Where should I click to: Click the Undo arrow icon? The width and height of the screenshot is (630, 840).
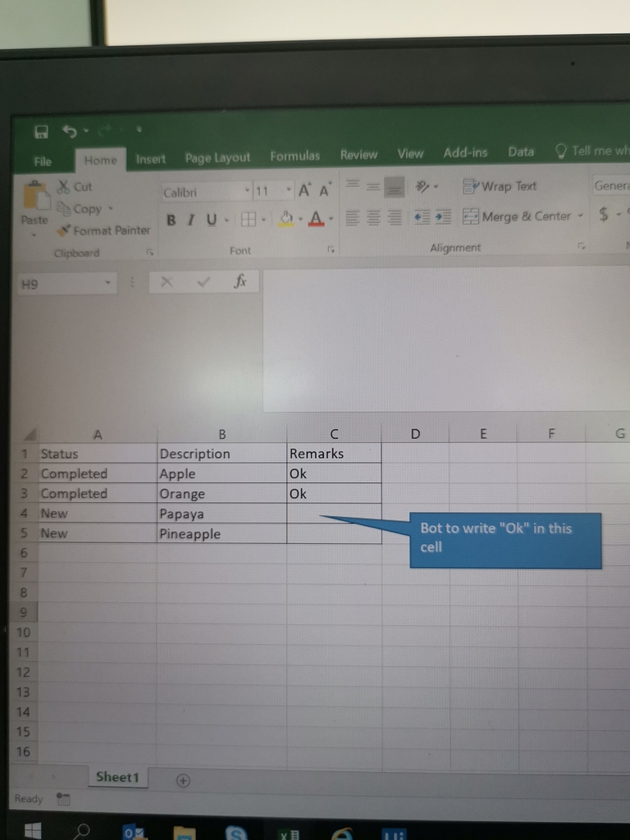point(70,130)
